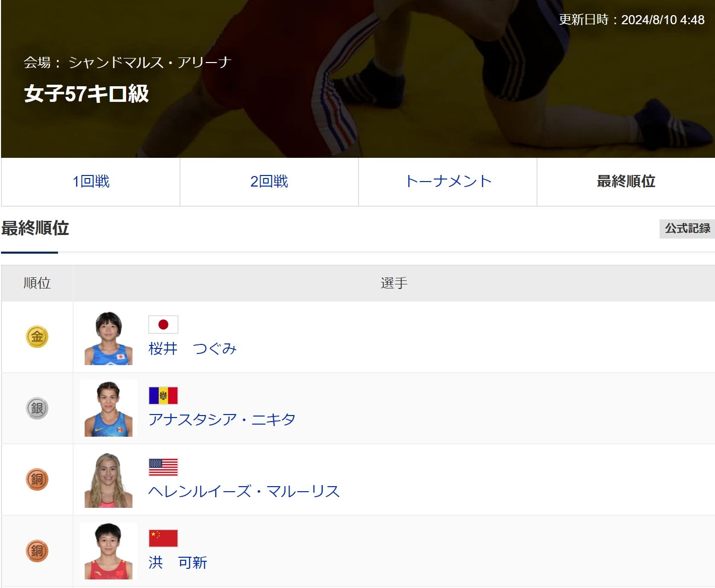Screen dimensions: 715x588
Task: Open ヘレンルイーズ・マルーリス athlete link
Action: click(x=244, y=491)
